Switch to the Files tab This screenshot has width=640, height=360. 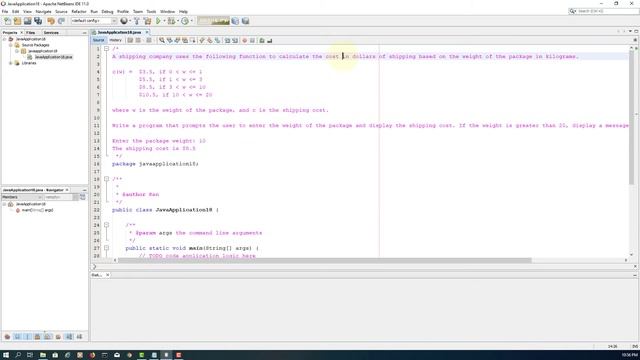click(x=31, y=32)
